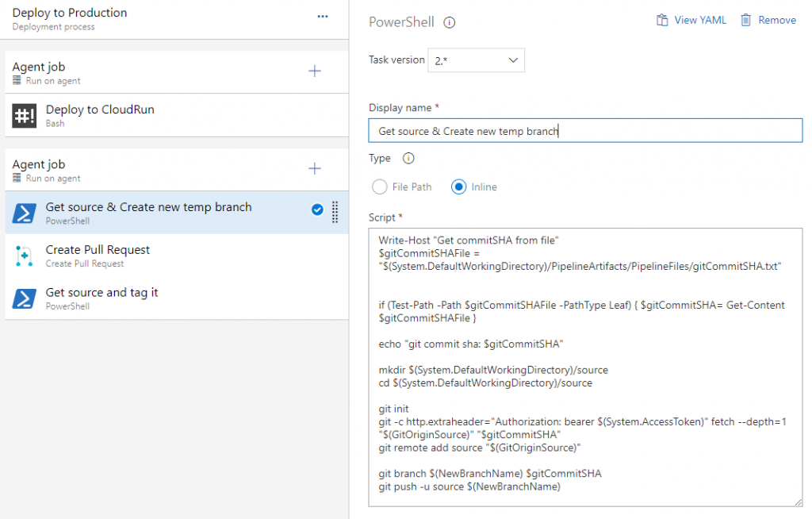
Task: Toggle the blue checkmark on selected task
Action: tap(317, 210)
